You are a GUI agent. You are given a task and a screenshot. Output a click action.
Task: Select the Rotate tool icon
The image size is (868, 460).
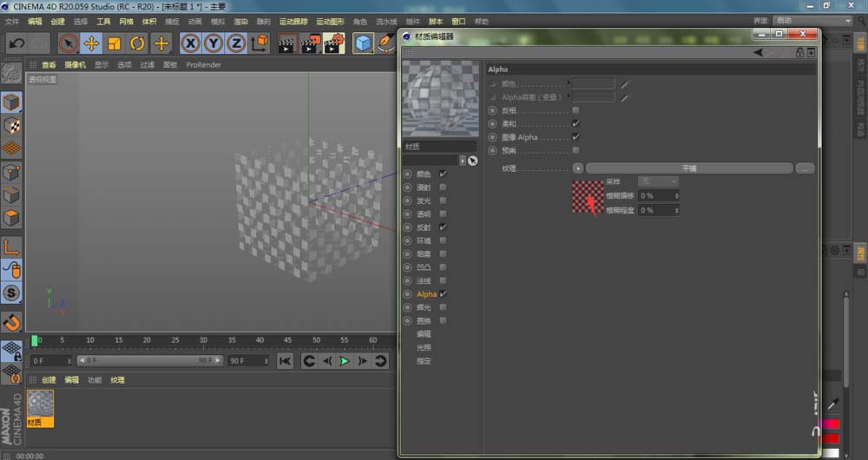point(137,43)
